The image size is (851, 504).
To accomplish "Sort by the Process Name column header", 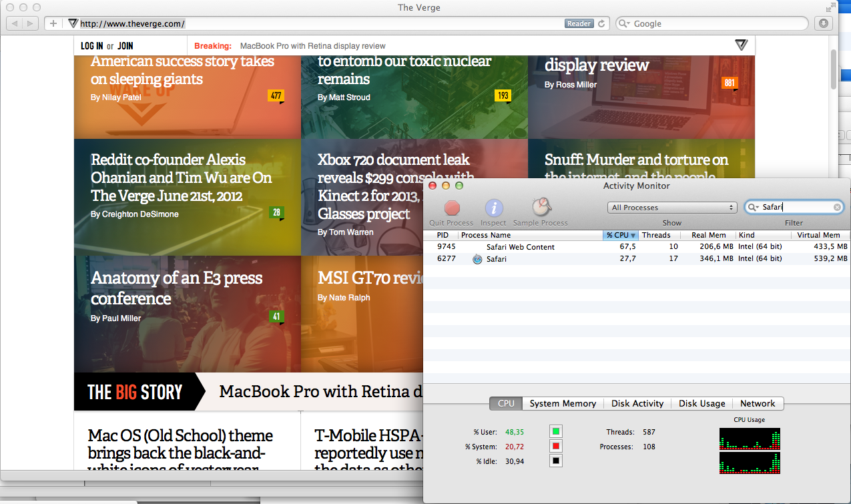I will point(531,235).
